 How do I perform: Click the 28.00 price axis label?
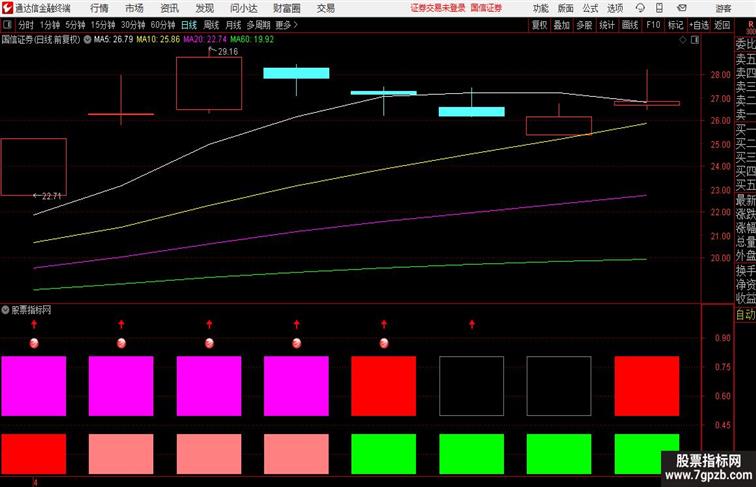[x=721, y=75]
